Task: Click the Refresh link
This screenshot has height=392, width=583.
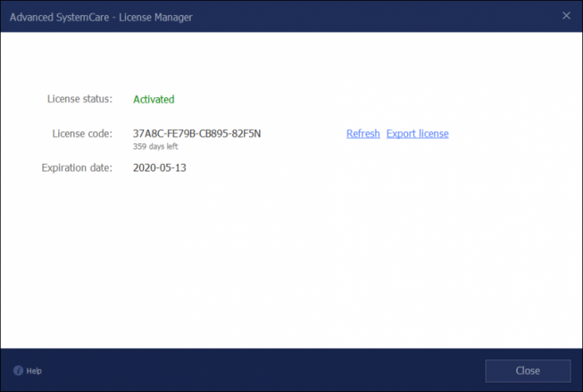Action: coord(363,133)
